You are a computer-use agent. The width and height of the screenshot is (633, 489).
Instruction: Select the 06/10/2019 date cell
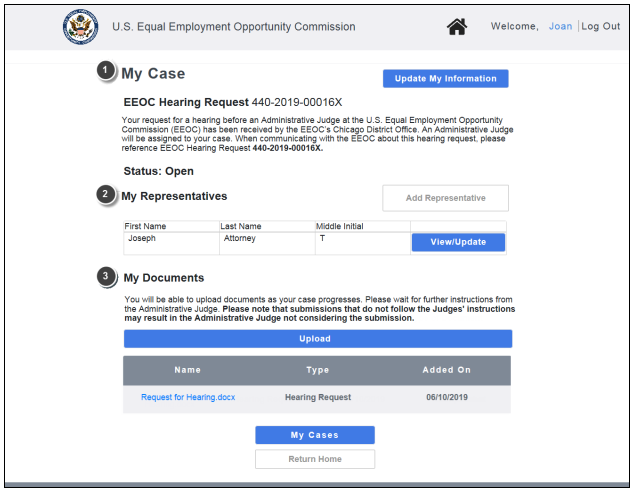(x=447, y=397)
